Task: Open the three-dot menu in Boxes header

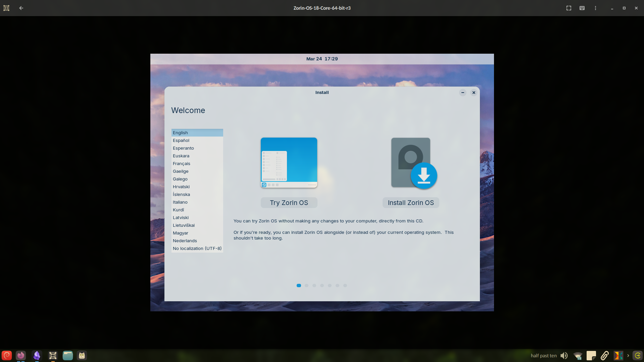Action: (x=596, y=8)
